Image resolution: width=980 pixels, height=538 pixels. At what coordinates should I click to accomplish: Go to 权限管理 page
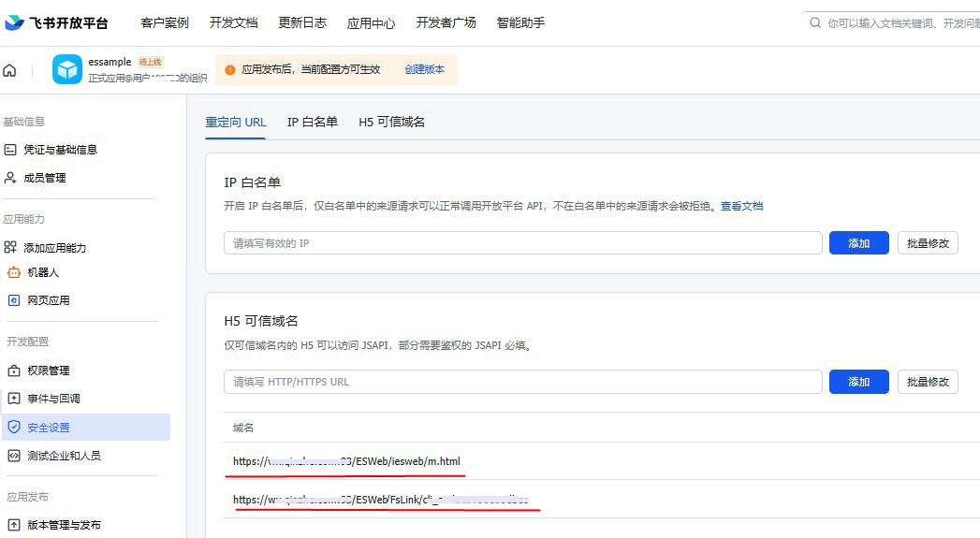(x=49, y=371)
